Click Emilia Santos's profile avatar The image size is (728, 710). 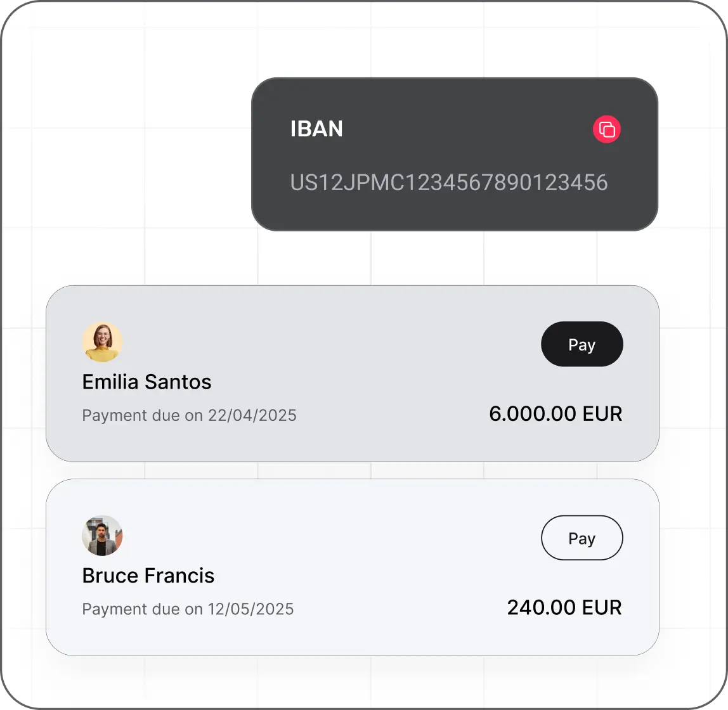[x=102, y=342]
